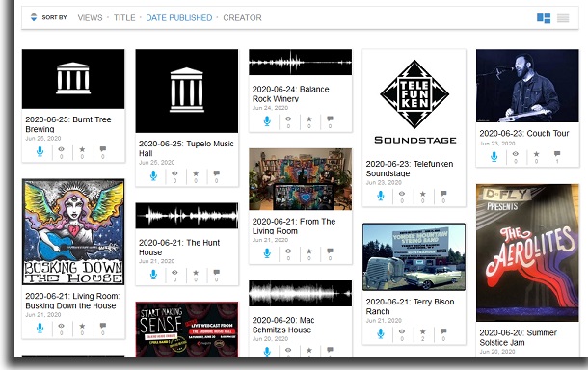
Task: Click the comment icon under The Hunt House
Action: click(x=216, y=272)
